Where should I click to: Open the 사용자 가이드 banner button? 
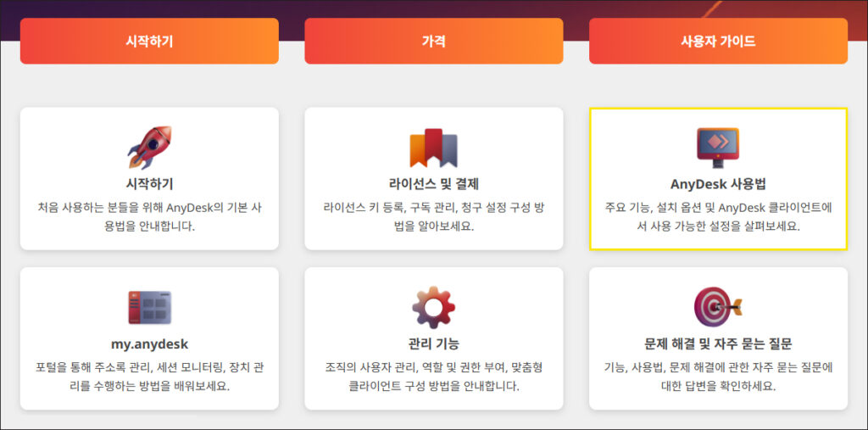[x=717, y=41]
